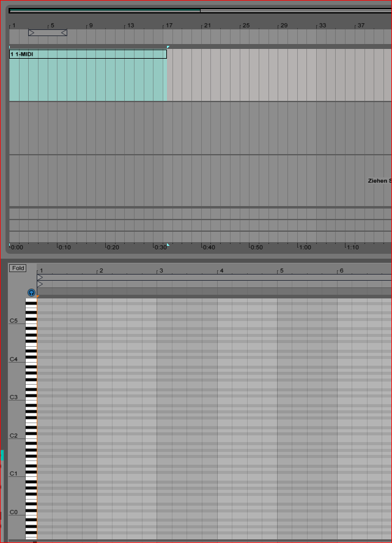Click bar 33 in the arrangement ruler

click(x=322, y=25)
